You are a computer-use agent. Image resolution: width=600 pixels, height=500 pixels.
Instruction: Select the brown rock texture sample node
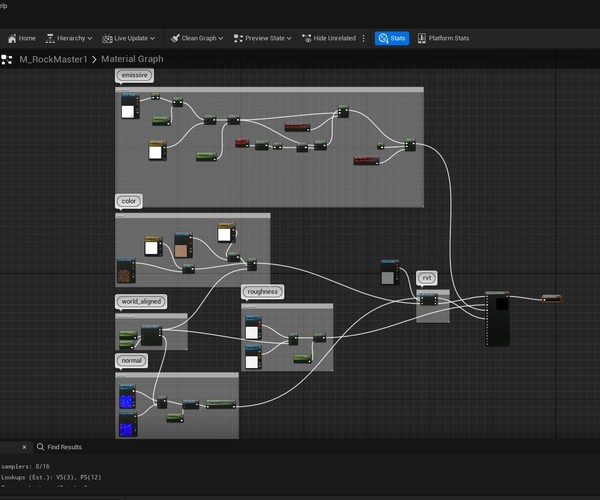tap(126, 271)
